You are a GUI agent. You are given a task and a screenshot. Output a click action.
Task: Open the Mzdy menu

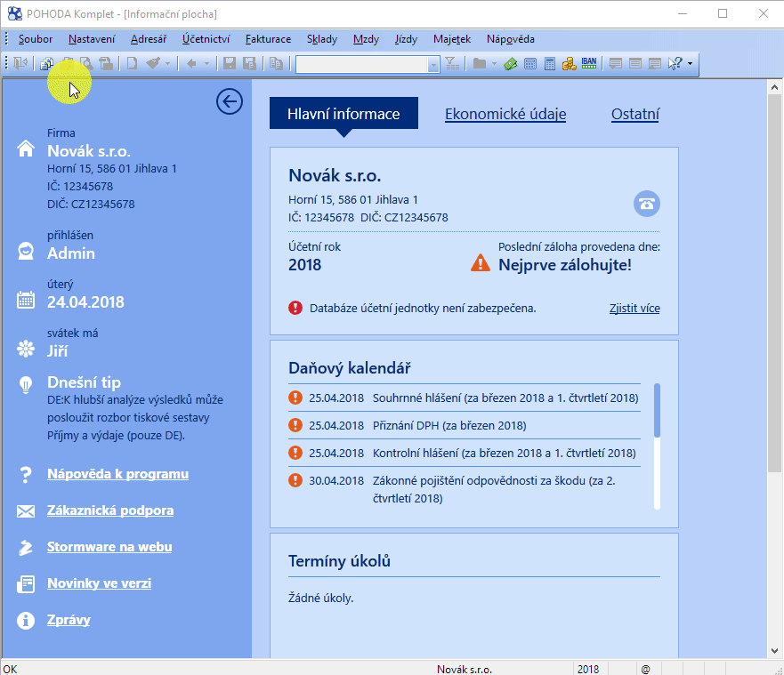tap(366, 39)
